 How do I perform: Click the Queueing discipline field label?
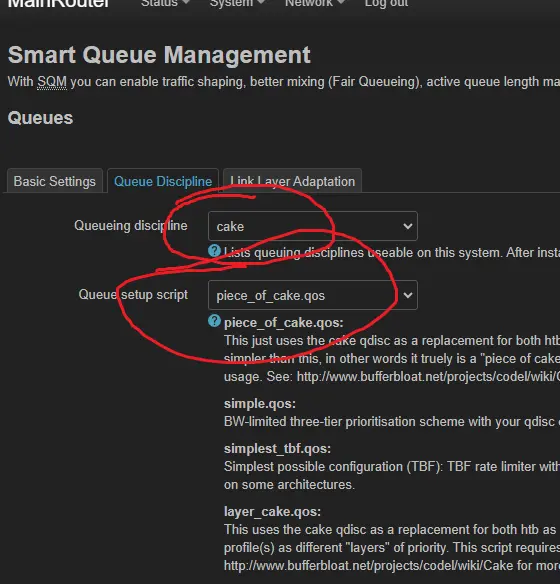[x=131, y=226]
